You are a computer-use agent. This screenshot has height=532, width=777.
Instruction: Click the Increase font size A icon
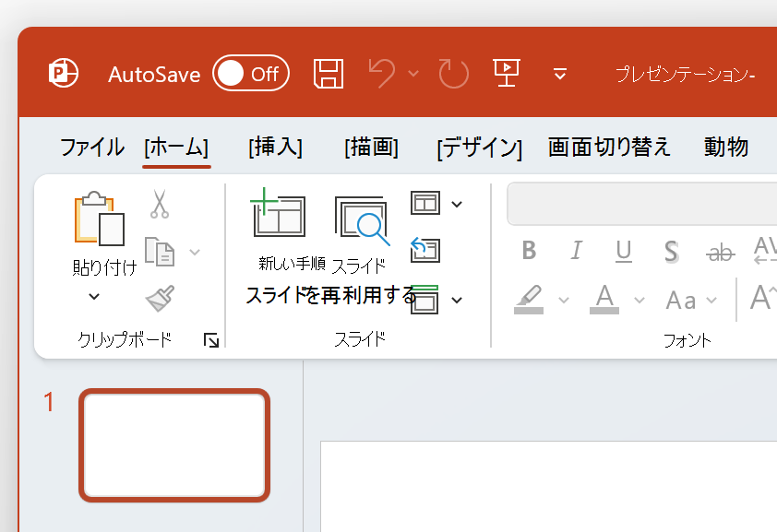[x=763, y=299]
